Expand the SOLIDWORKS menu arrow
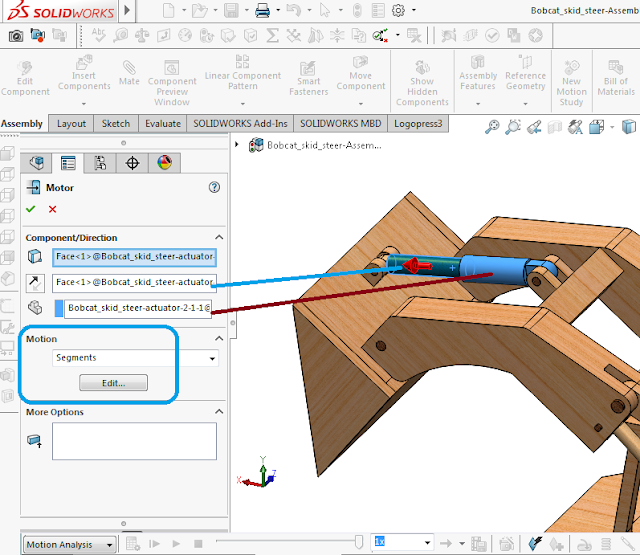The height and width of the screenshot is (555, 640). coord(127,10)
